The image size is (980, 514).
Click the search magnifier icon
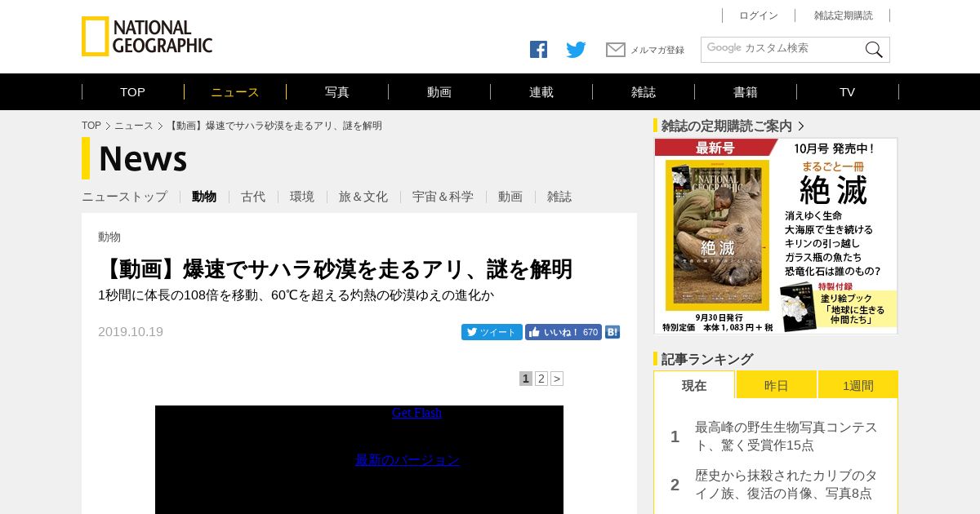[x=874, y=50]
